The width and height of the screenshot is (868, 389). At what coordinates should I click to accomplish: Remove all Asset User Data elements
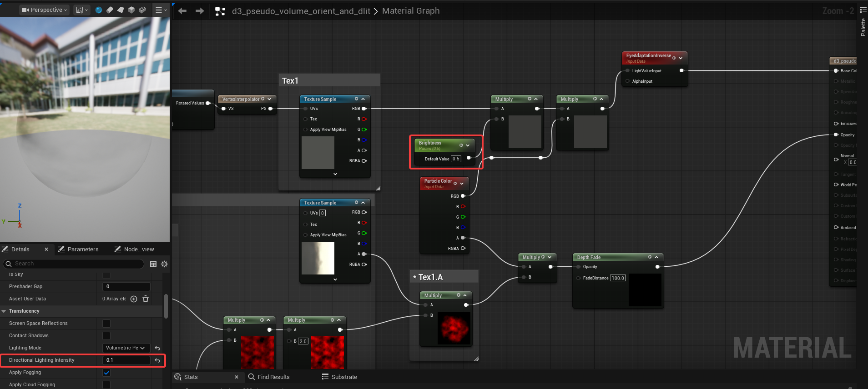coord(146,299)
